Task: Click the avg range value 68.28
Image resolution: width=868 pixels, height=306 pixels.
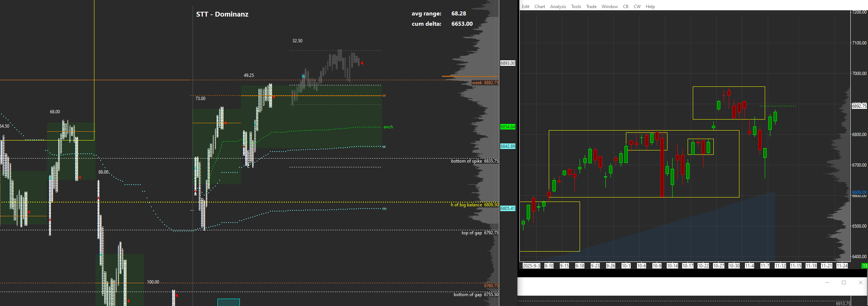Action: (459, 14)
